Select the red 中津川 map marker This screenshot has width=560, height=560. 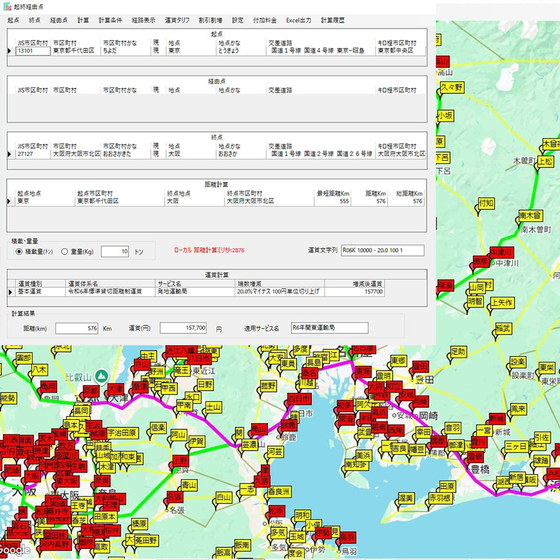click(x=501, y=253)
